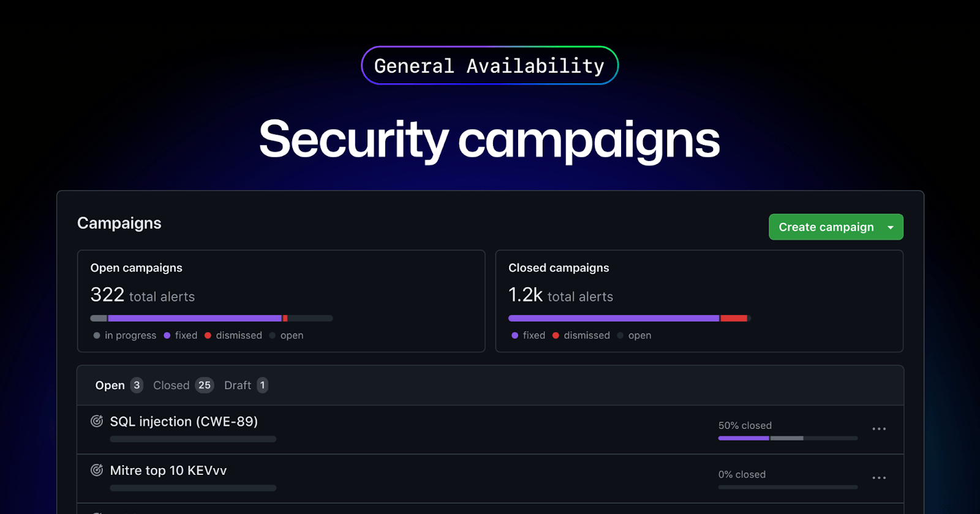Expand the Create campaign dropdown arrow
The image size is (980, 514).
(891, 226)
